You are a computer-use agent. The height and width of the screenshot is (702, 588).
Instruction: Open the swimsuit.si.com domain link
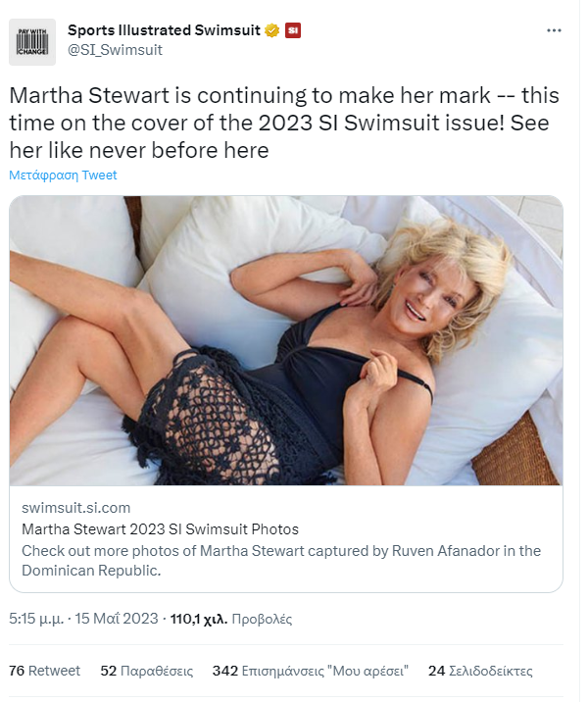tap(75, 508)
